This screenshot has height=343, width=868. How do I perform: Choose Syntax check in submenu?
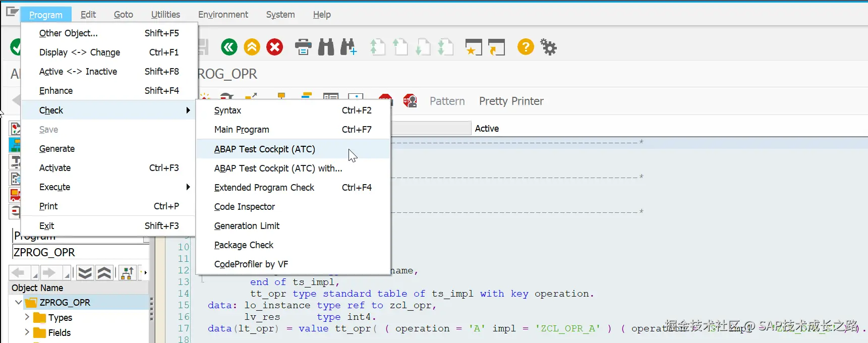[293, 110]
